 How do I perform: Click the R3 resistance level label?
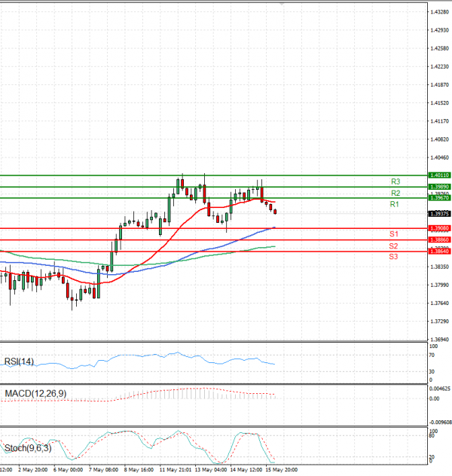pos(395,182)
